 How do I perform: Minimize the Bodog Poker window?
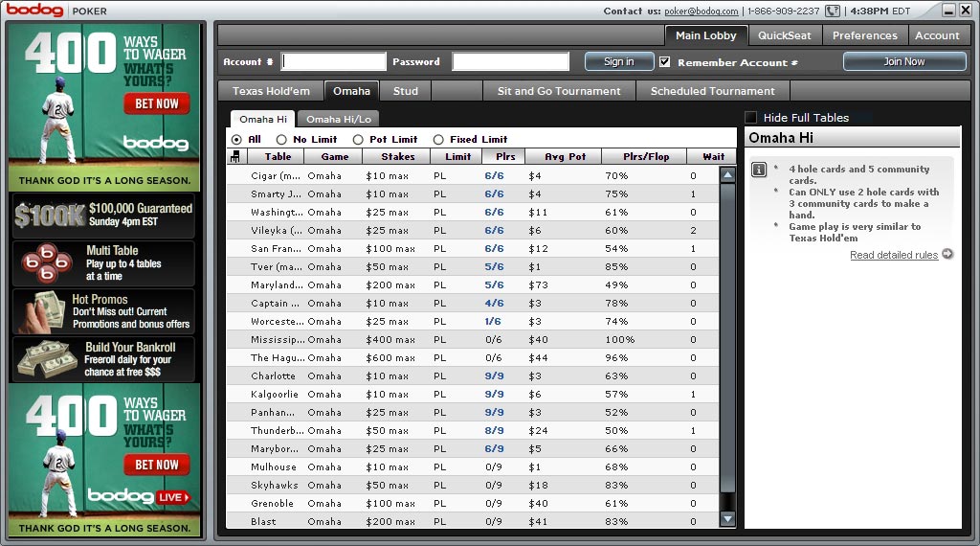pyautogui.click(x=948, y=11)
